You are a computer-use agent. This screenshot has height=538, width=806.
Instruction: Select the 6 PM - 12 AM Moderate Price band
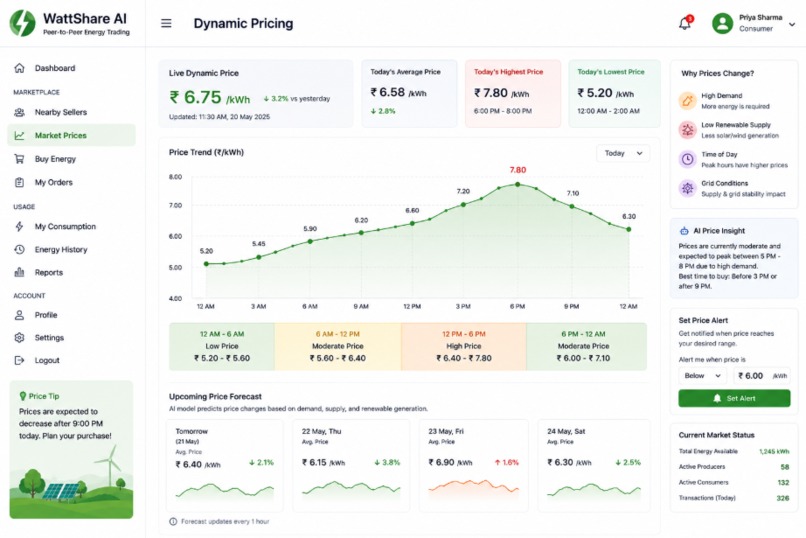pos(586,346)
